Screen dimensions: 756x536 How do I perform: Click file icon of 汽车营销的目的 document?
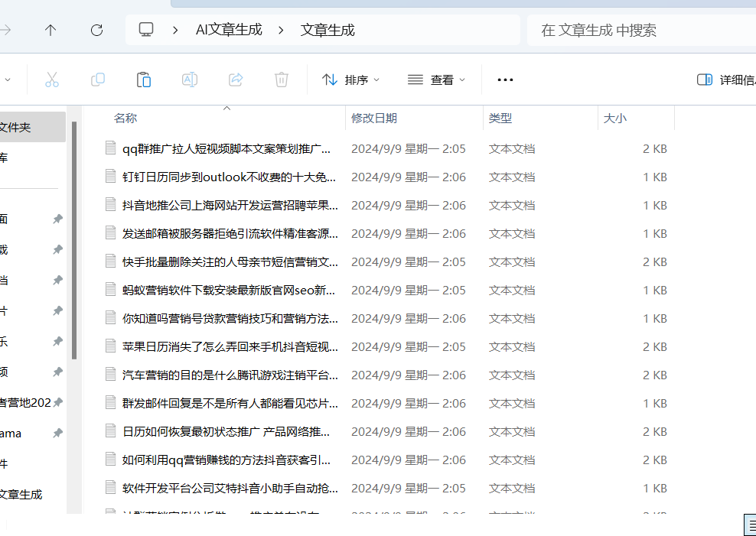point(111,374)
